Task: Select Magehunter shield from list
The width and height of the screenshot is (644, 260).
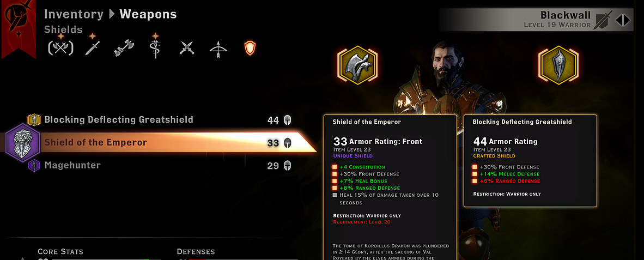Action: coord(160,166)
